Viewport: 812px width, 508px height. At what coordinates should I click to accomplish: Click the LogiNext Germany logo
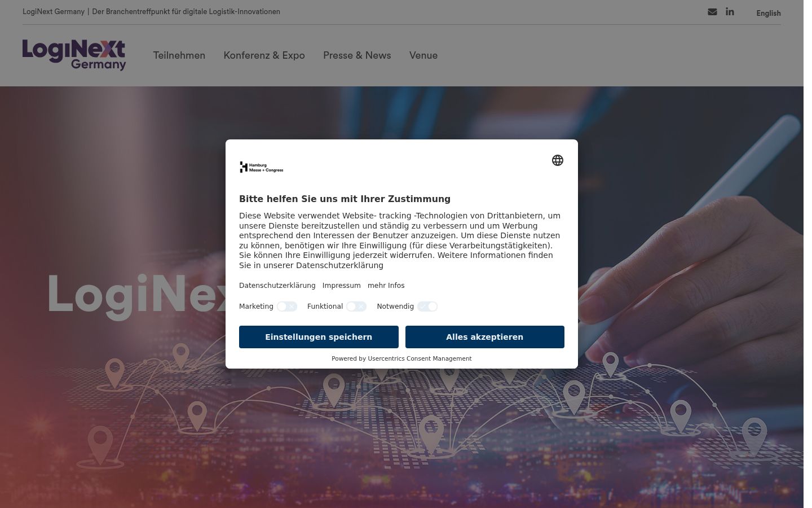click(x=74, y=55)
